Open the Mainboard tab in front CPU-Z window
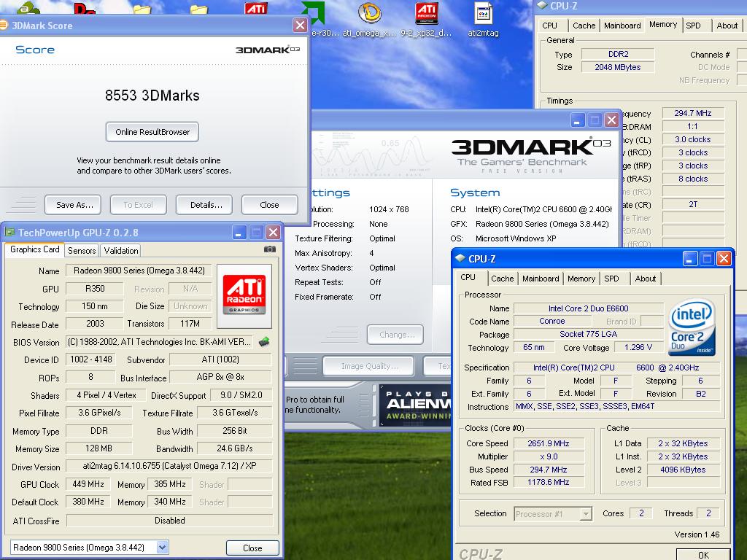 [541, 279]
